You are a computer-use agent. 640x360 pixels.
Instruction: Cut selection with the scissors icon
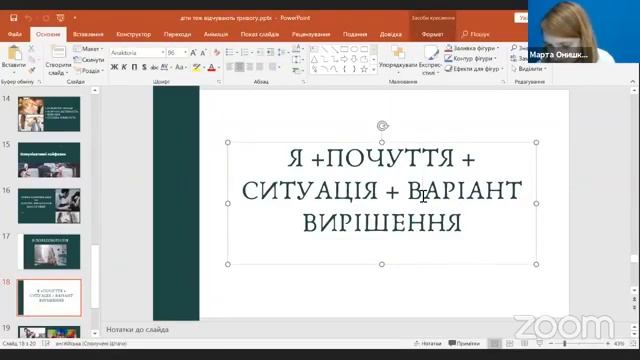[x=31, y=49]
